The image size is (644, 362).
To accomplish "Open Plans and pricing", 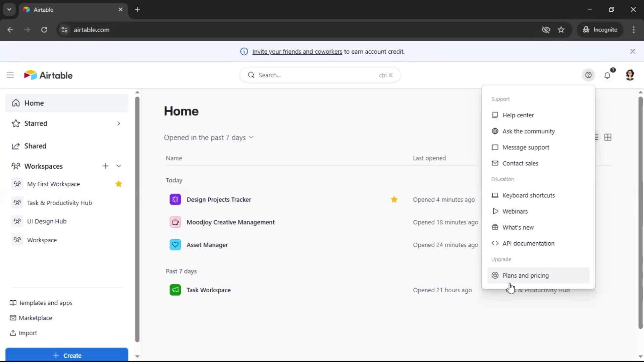I will [538, 275].
